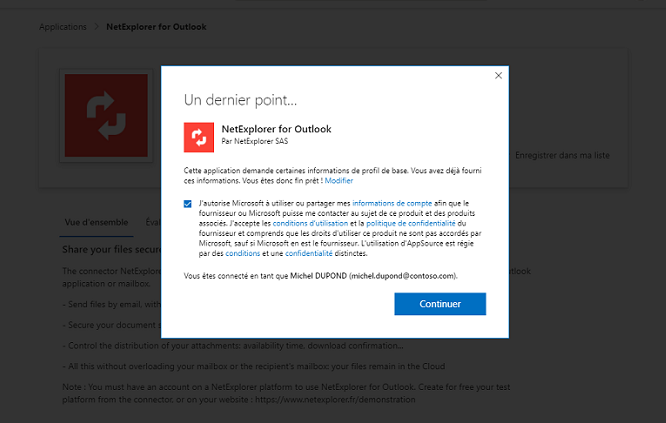
Task: Click "Enregistrer dans ma liste"
Action: coord(562,155)
